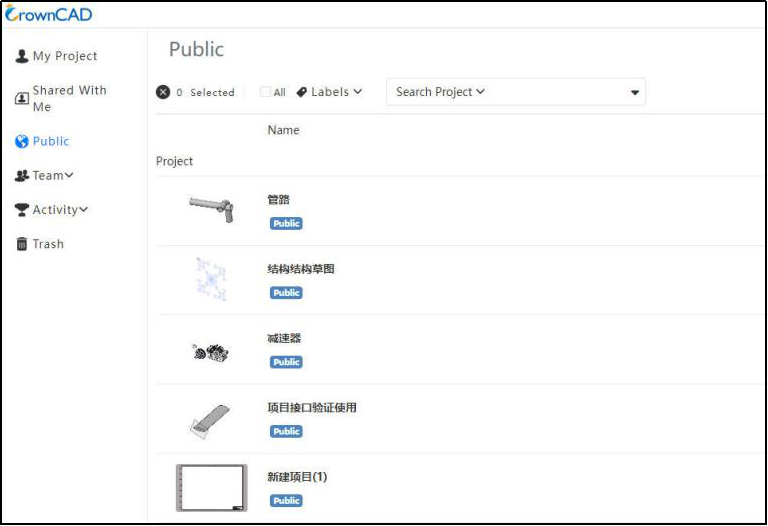The height and width of the screenshot is (526, 768).
Task: Click the Public globe icon
Action: (x=22, y=142)
